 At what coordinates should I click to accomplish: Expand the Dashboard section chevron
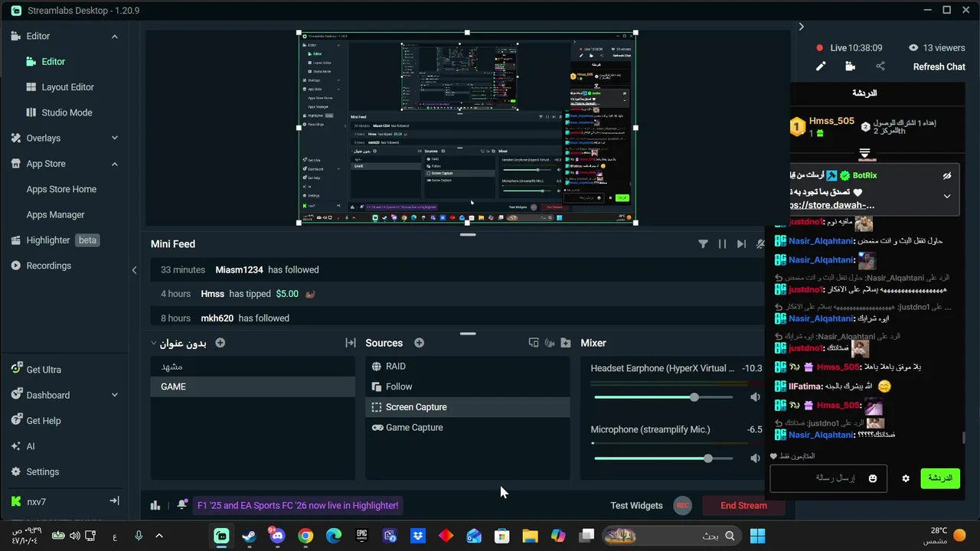[115, 395]
